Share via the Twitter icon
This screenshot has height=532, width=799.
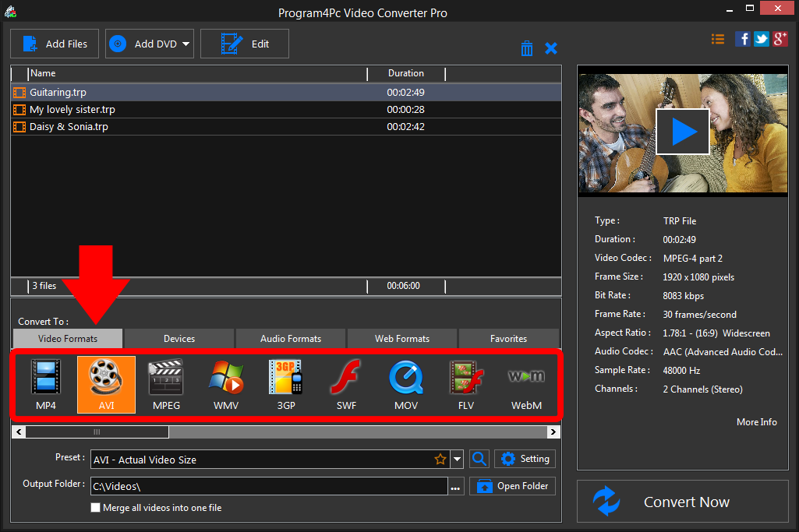tap(761, 38)
